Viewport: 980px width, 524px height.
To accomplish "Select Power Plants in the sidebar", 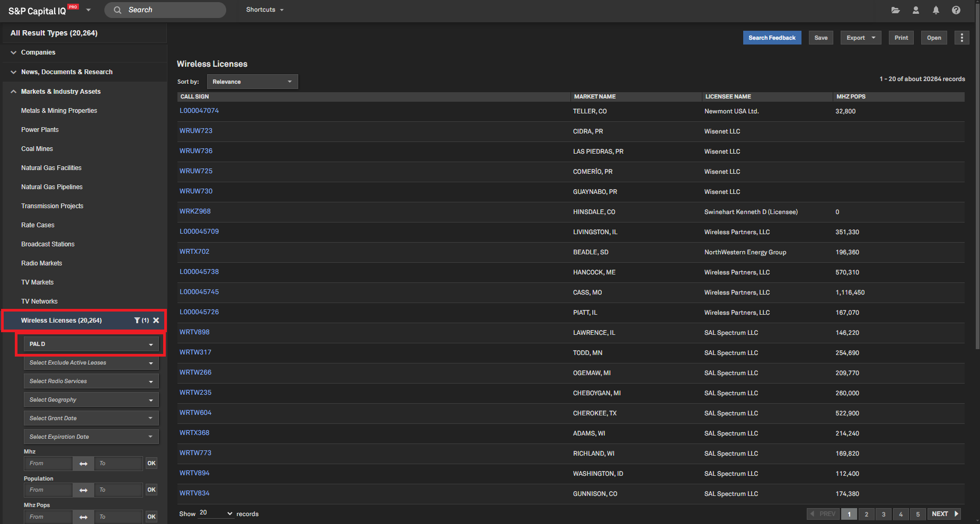I will (x=40, y=130).
